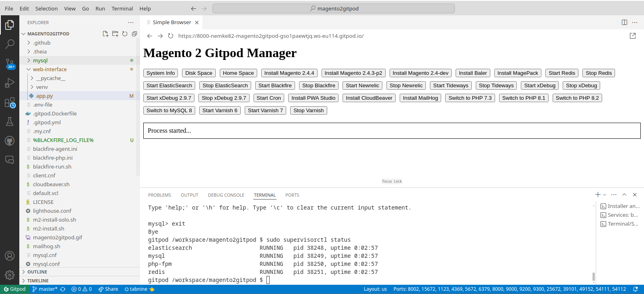The image size is (644, 294).
Task: Click master* branch in status bar
Action: [45, 289]
